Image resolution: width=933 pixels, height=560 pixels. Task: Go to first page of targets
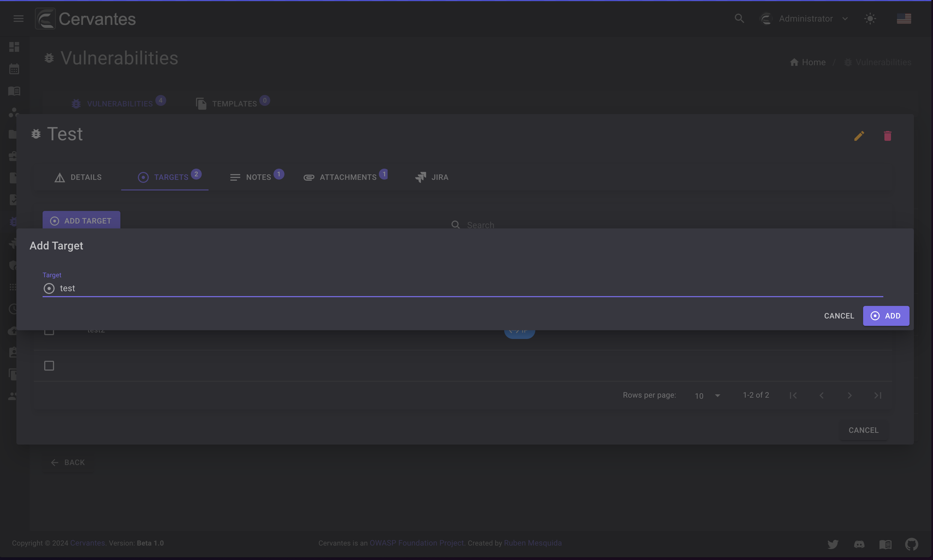793,395
